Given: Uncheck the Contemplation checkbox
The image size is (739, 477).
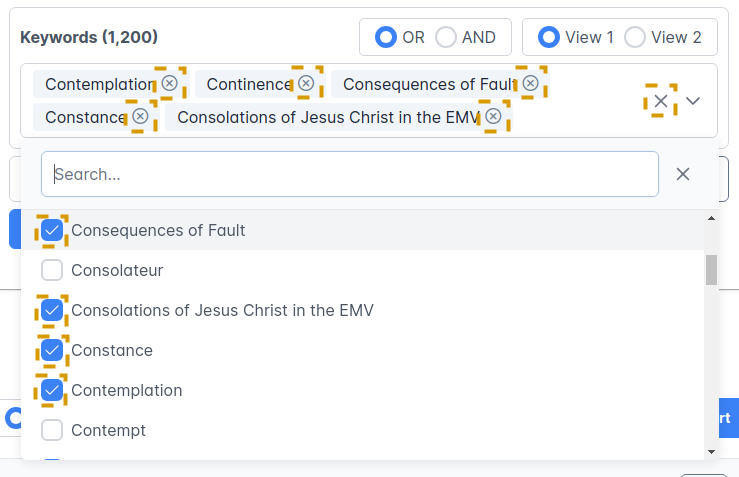Looking at the screenshot, I should [52, 390].
